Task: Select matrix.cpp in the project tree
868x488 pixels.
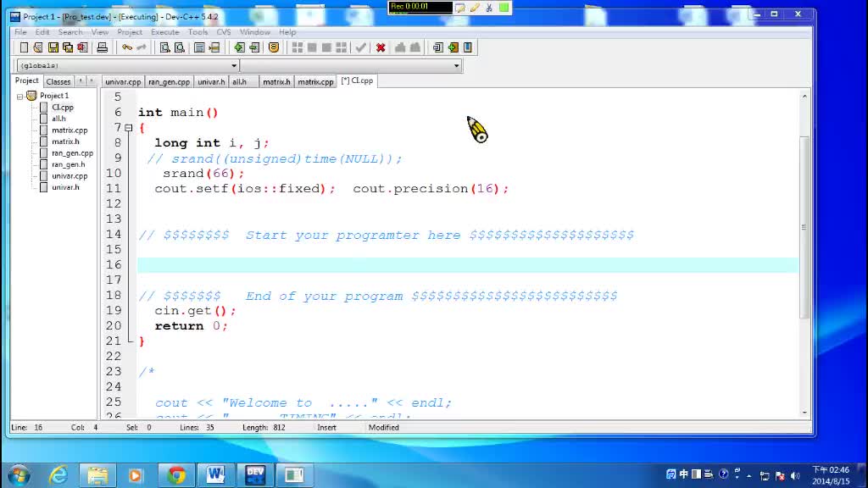Action: (x=70, y=130)
